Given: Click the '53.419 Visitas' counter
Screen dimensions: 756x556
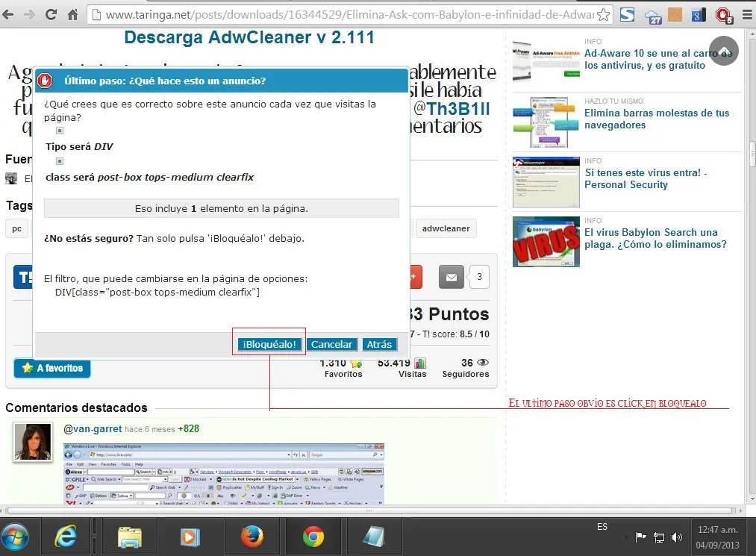Looking at the screenshot, I should coord(402,368).
